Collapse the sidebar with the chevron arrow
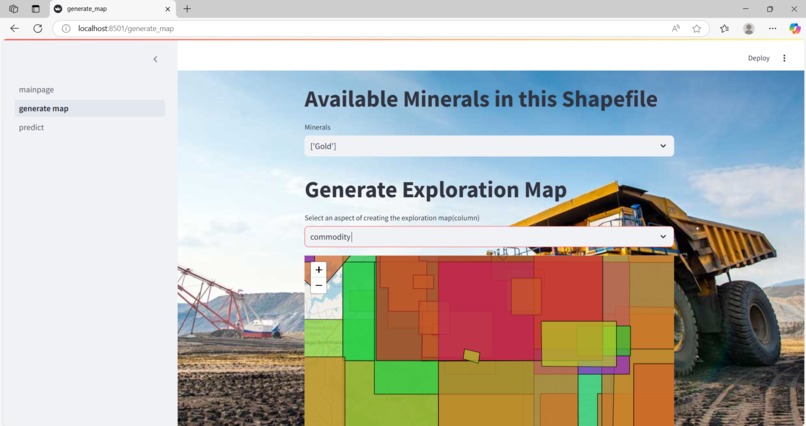The width and height of the screenshot is (806, 426). [155, 59]
